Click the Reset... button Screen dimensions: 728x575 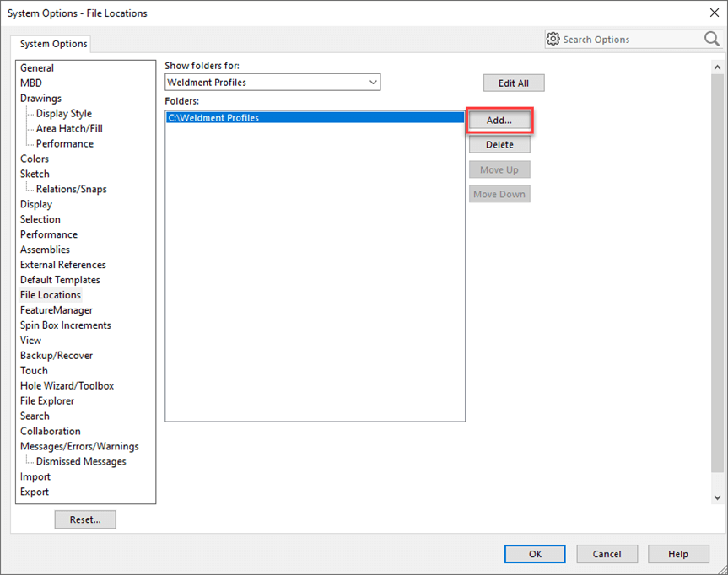pos(85,519)
